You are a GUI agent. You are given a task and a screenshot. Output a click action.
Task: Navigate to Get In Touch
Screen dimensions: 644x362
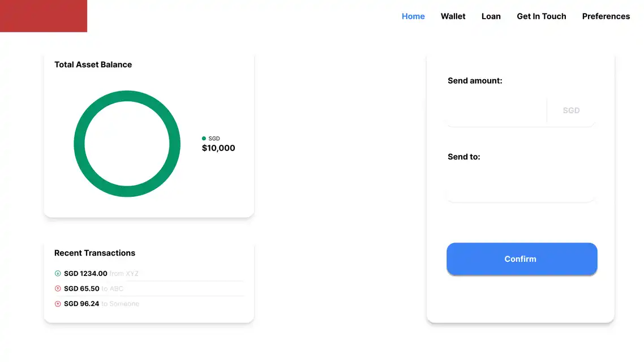tap(541, 16)
